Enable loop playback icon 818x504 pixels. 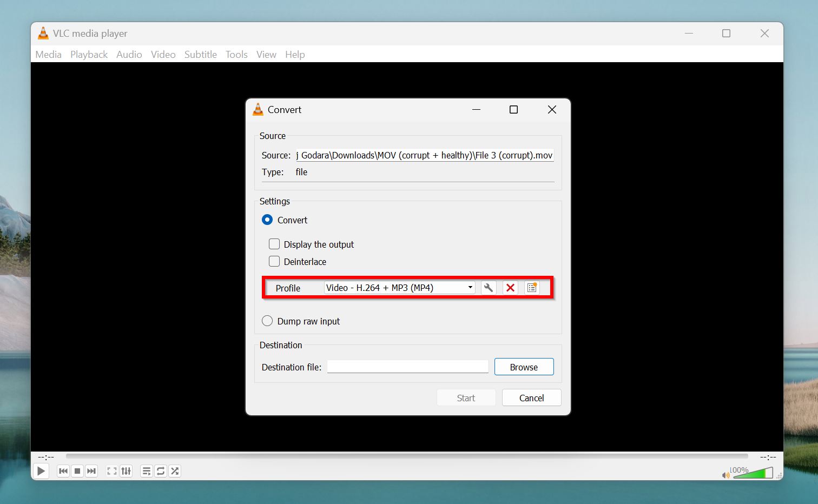161,471
